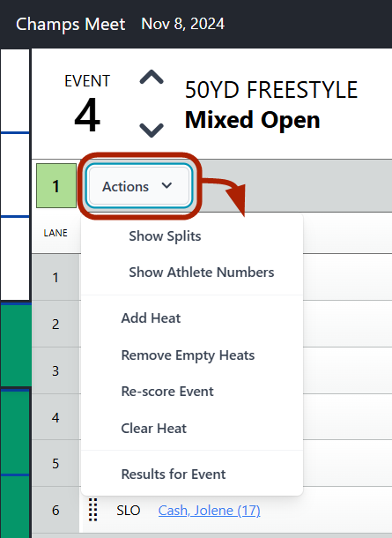Select lane 6 row number
Viewport: 392px width, 538px height.
click(x=55, y=510)
